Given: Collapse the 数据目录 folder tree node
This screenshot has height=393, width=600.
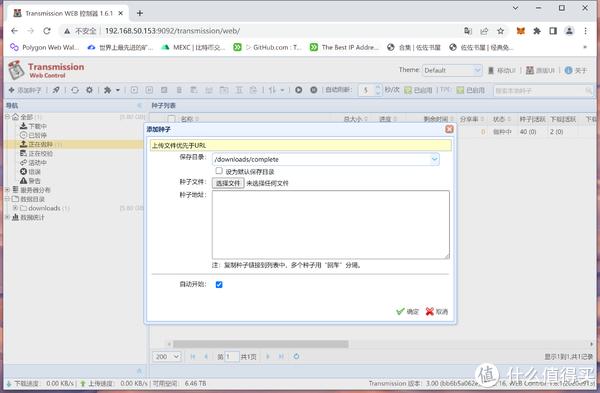Looking at the screenshot, I should [7, 199].
